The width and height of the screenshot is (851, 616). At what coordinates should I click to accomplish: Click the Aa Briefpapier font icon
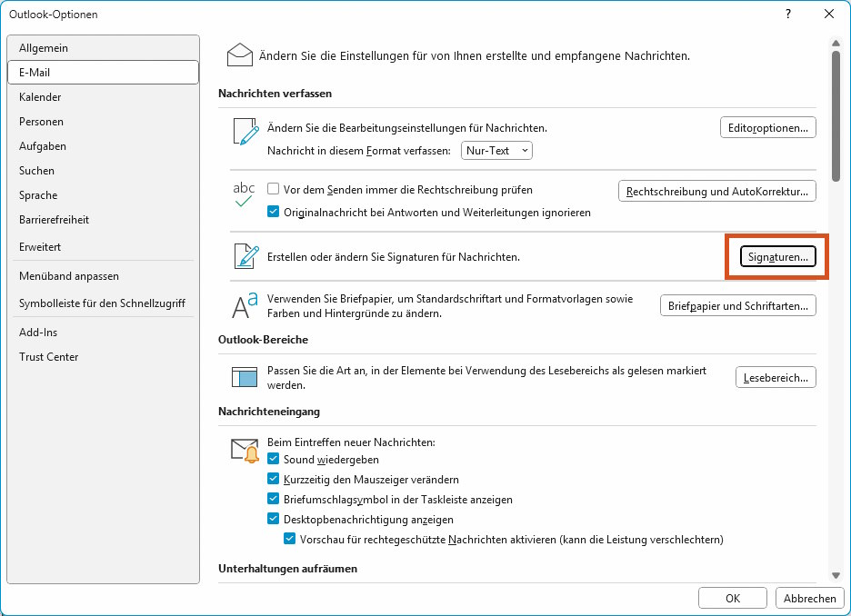pos(245,305)
